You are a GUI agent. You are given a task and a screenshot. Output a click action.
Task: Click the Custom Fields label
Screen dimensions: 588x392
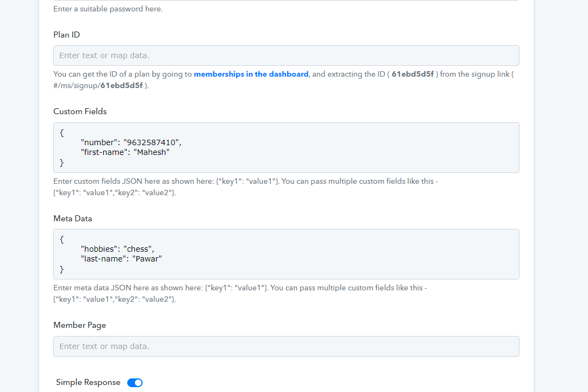tap(80, 111)
